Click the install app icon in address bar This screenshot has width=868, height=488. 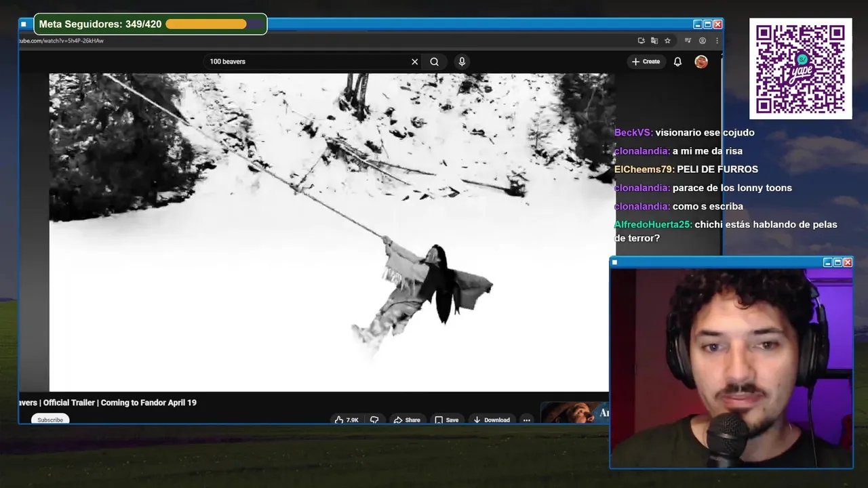[x=642, y=41]
